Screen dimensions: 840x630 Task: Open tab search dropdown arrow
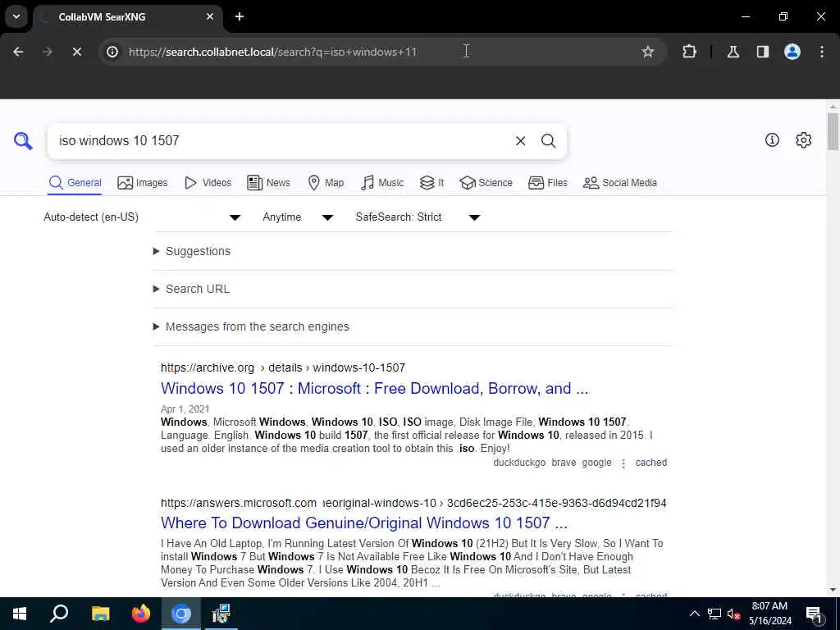16,16
